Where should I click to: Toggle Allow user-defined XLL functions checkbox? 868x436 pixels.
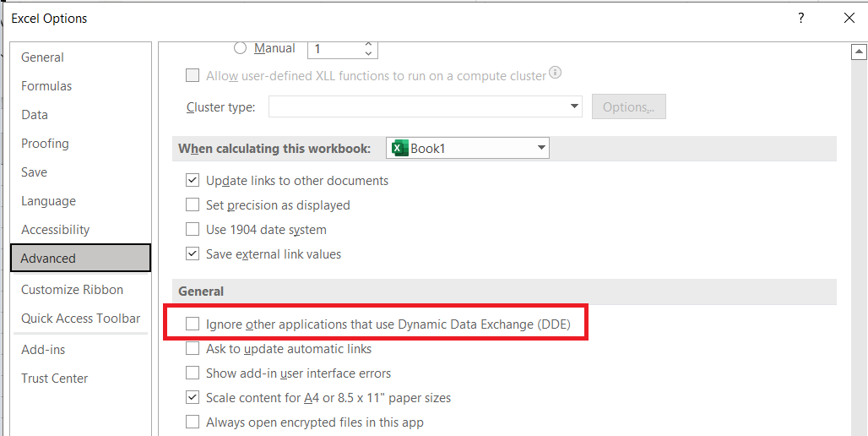pyautogui.click(x=192, y=76)
